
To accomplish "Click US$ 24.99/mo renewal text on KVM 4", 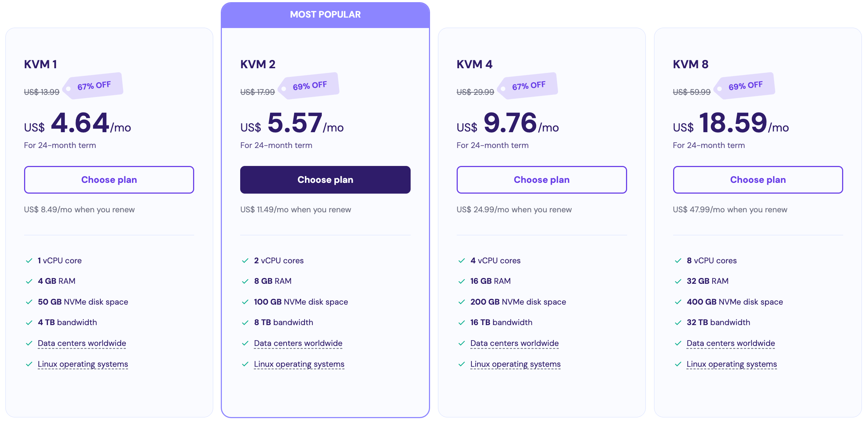I will click(x=514, y=209).
